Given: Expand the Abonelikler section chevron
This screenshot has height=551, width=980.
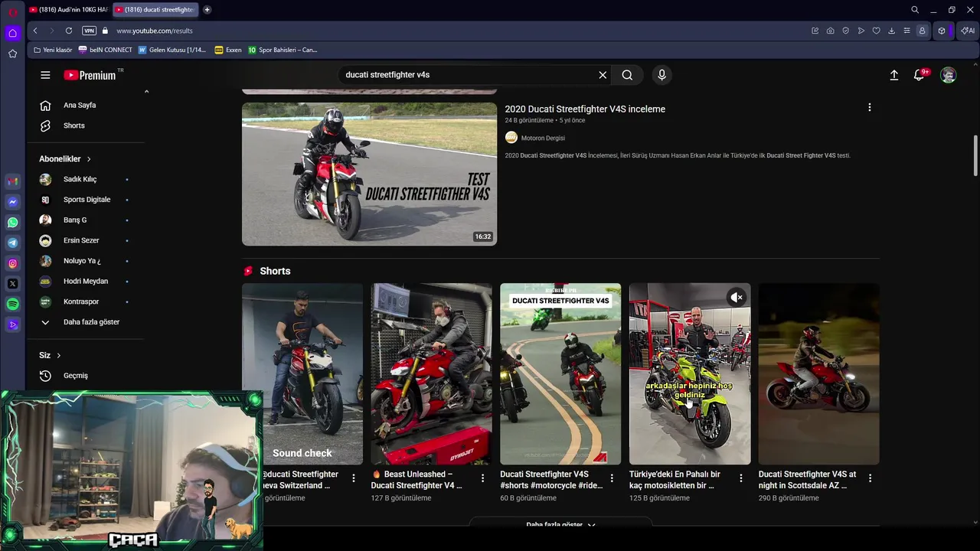Looking at the screenshot, I should 89,159.
